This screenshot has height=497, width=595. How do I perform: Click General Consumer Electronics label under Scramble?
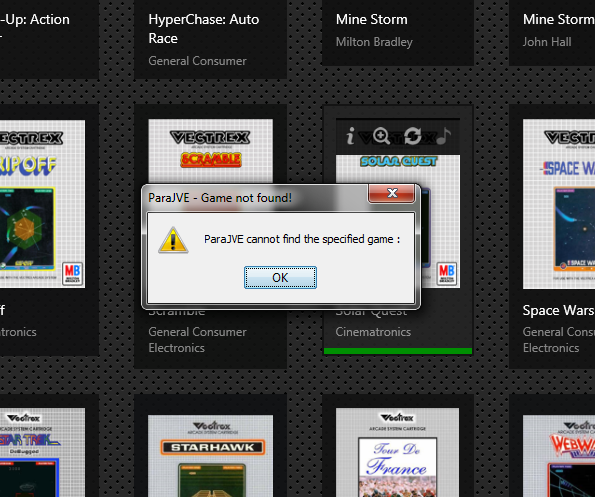coord(197,340)
